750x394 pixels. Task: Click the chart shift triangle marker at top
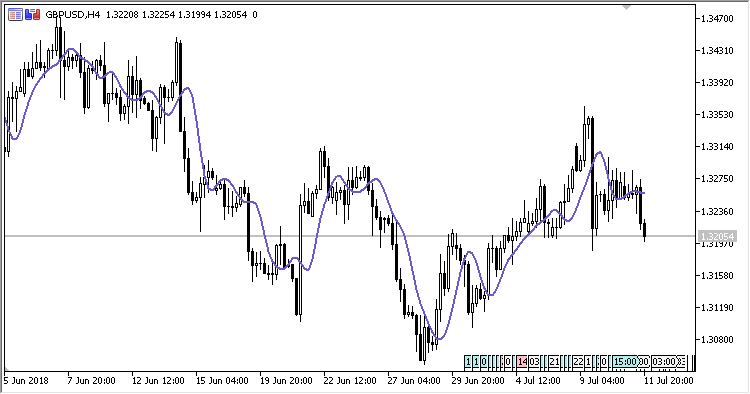[627, 7]
